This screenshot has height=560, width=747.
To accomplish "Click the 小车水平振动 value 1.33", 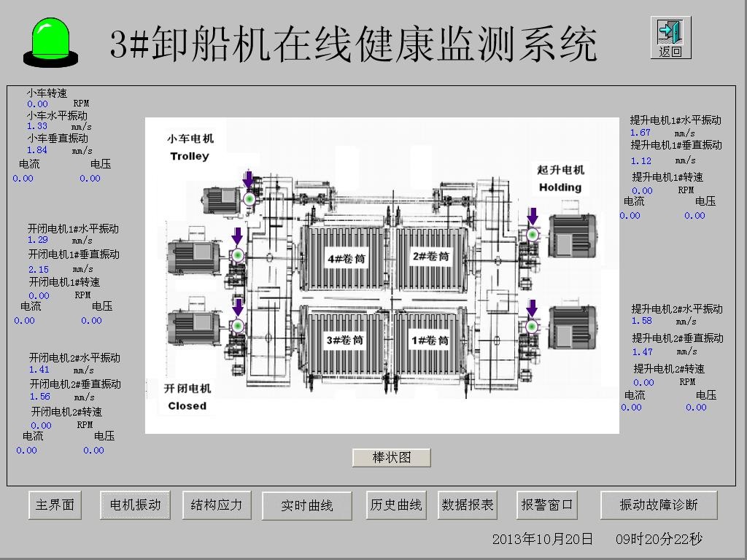I will (37, 126).
